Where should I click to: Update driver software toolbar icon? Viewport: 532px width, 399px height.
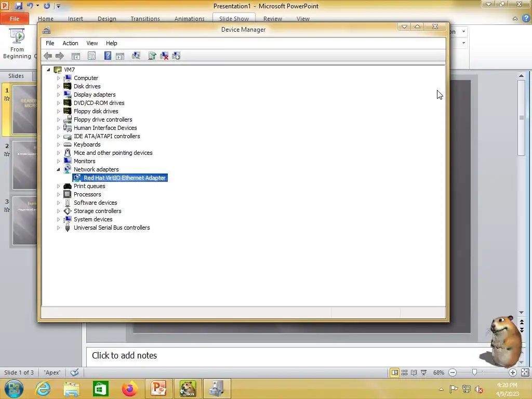pos(152,56)
